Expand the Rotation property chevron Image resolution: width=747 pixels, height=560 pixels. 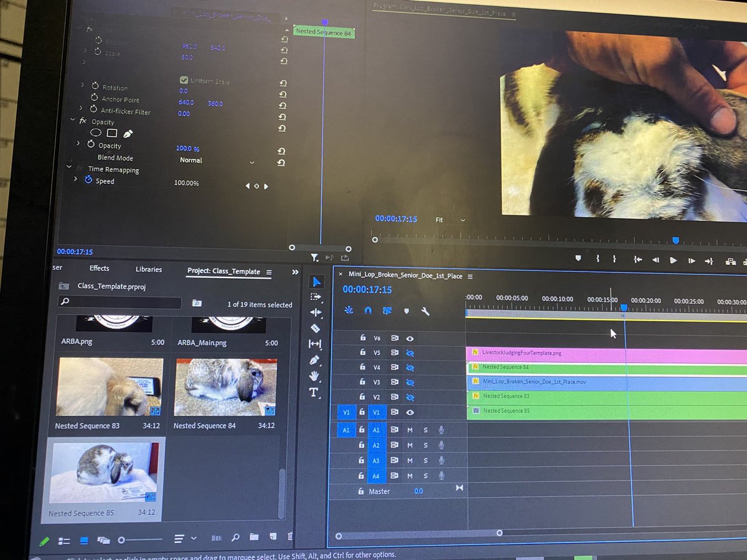(82, 85)
